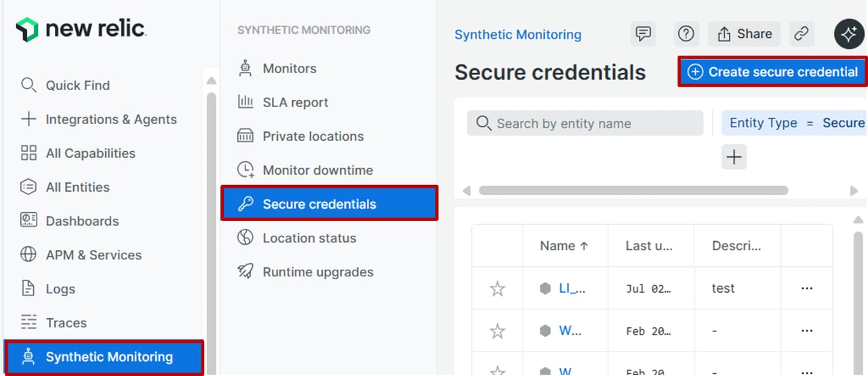Open Quick Find in left sidebar
Image resolution: width=868 pixels, height=376 pixels.
point(77,85)
